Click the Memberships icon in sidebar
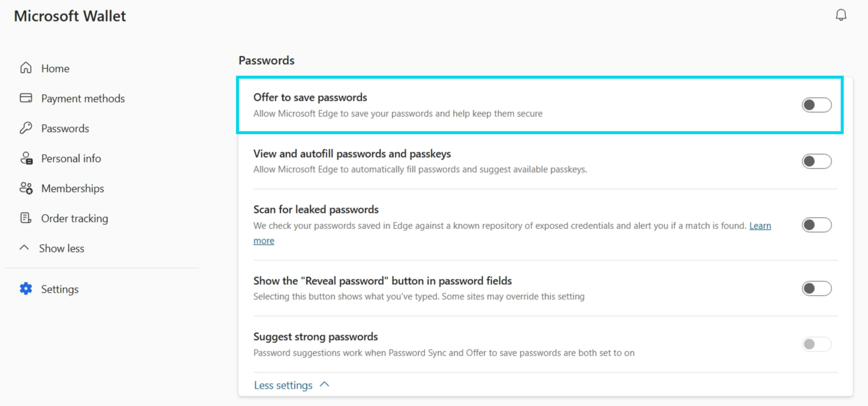 pos(26,188)
